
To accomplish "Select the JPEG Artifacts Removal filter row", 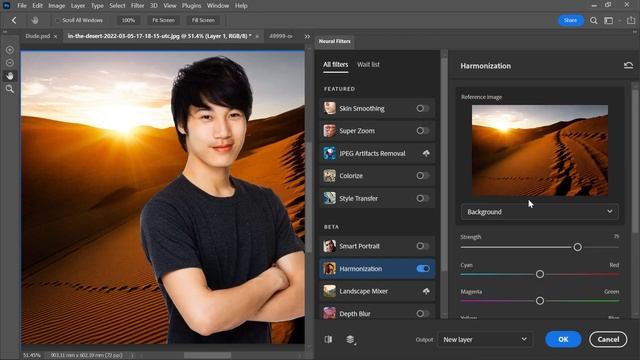I will point(377,153).
